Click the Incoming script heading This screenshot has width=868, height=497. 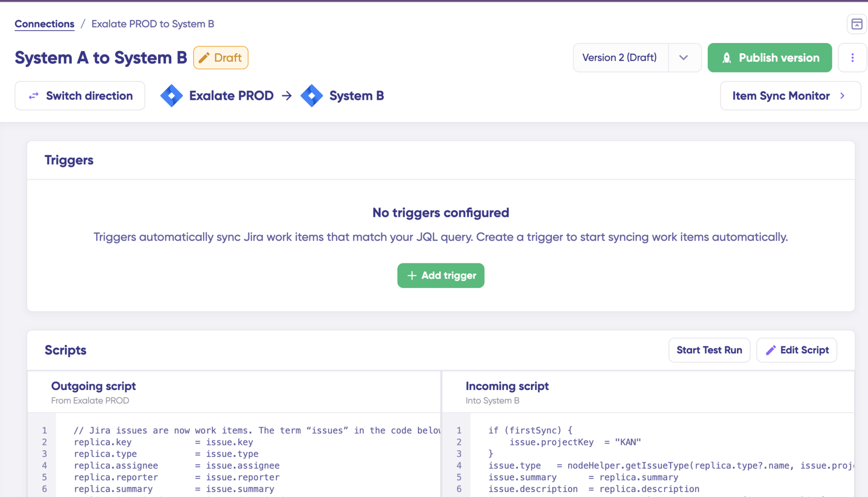pos(507,386)
